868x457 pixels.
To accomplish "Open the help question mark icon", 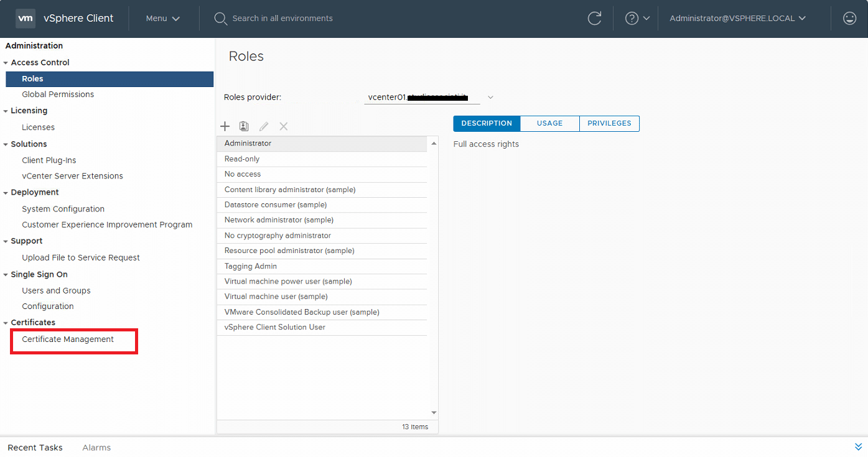I will click(x=632, y=19).
